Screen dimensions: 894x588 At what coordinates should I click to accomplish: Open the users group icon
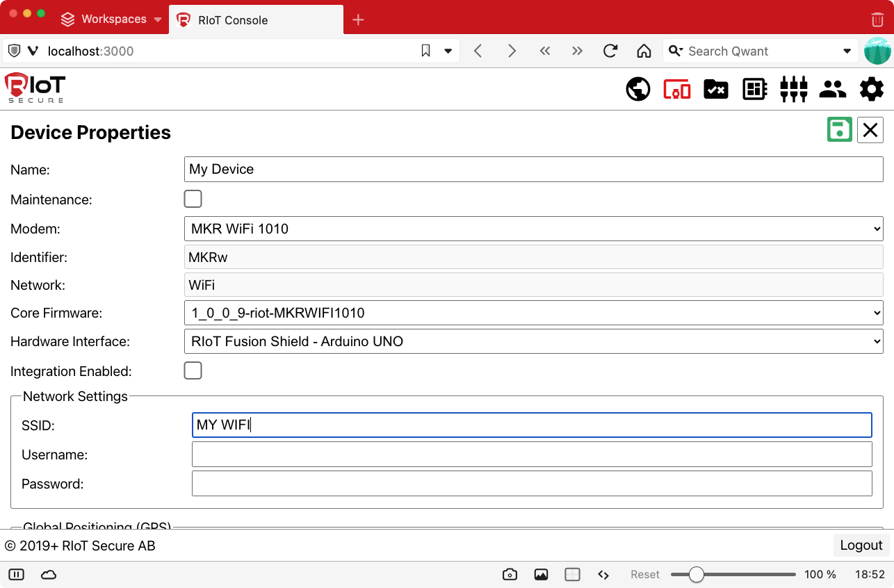832,89
